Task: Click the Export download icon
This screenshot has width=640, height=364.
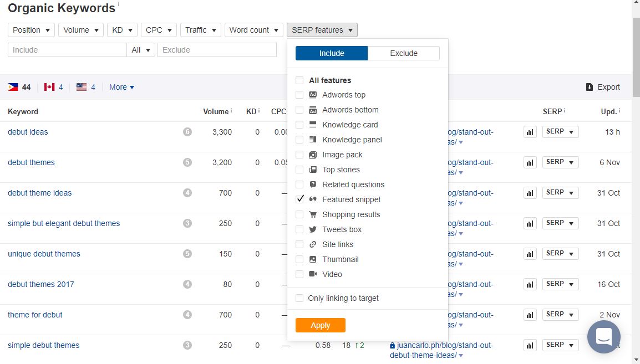Action: pos(589,87)
